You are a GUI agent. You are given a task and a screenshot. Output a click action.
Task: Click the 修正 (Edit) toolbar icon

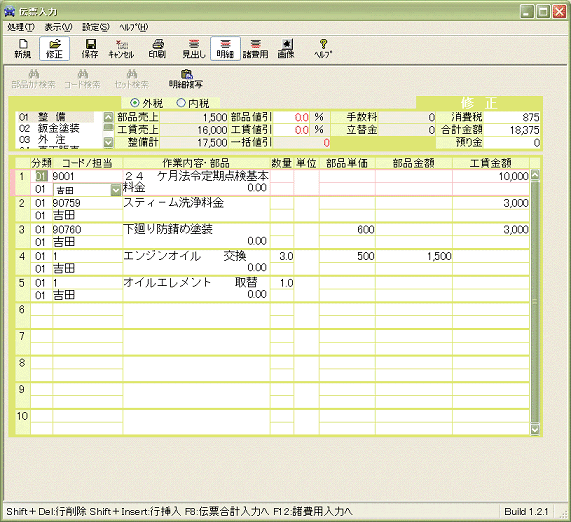click(x=54, y=48)
